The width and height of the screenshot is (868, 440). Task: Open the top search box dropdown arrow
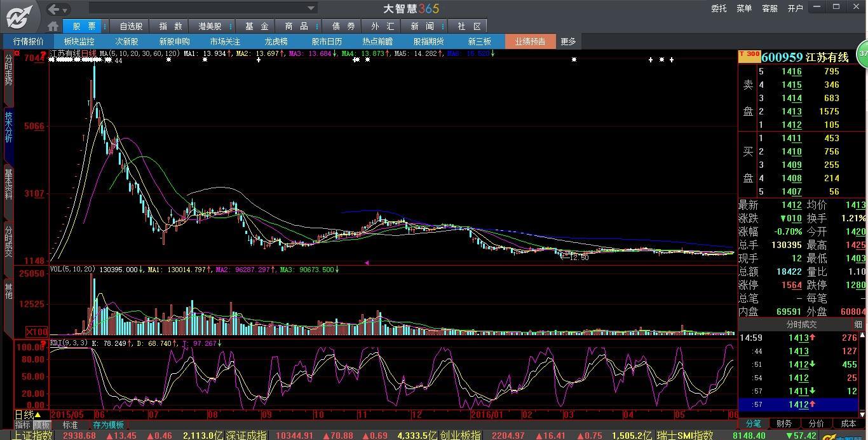click(311, 8)
